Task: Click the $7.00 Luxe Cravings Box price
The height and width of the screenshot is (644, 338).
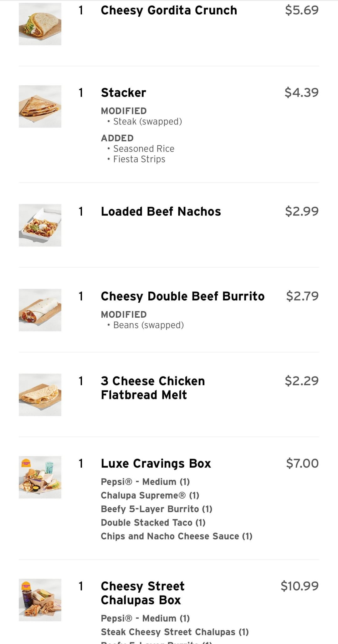Action: (302, 463)
